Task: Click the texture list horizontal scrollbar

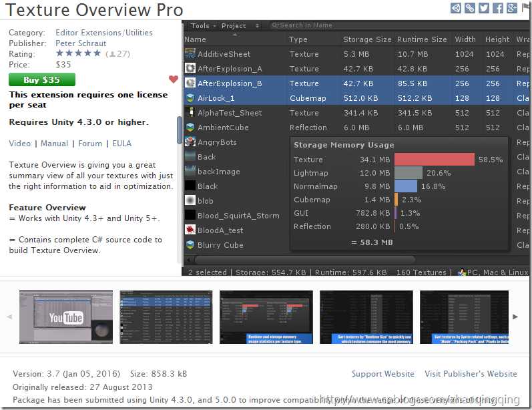Action: (x=304, y=260)
